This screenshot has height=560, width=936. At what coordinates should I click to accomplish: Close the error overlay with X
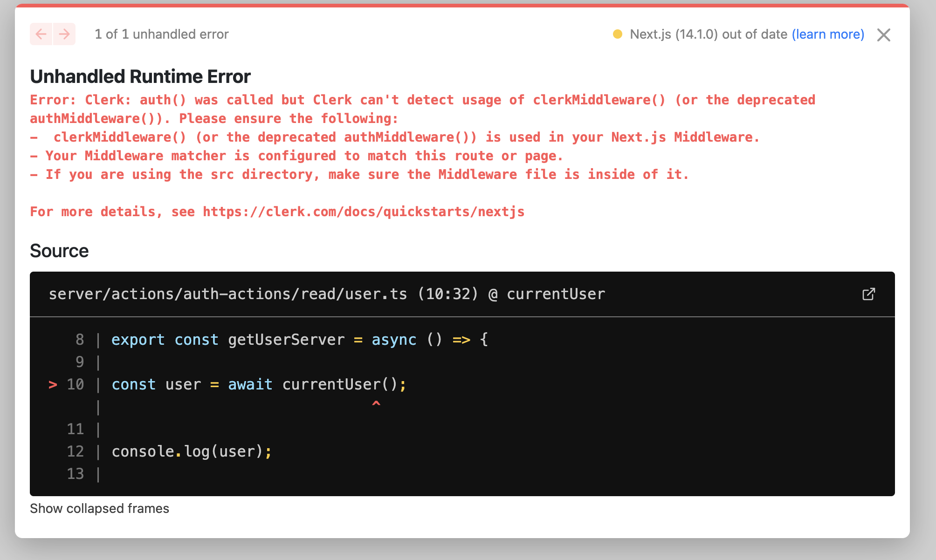tap(883, 35)
